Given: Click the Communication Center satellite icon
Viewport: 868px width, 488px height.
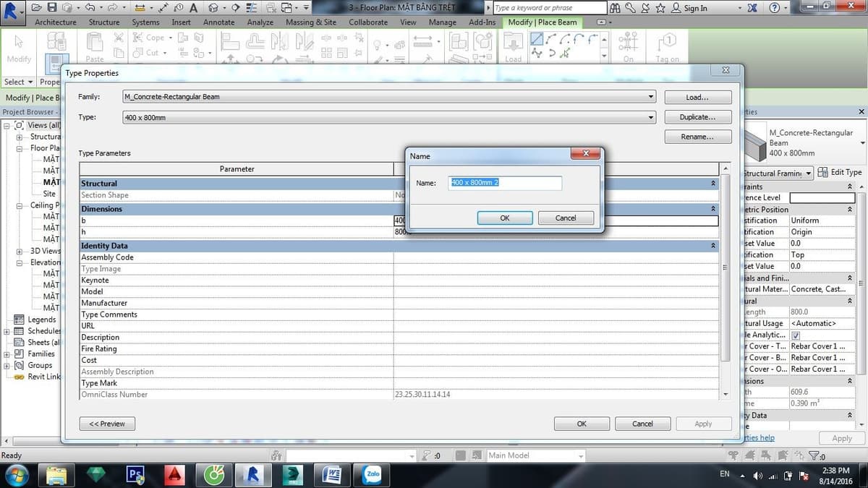Looking at the screenshot, I should 645,8.
